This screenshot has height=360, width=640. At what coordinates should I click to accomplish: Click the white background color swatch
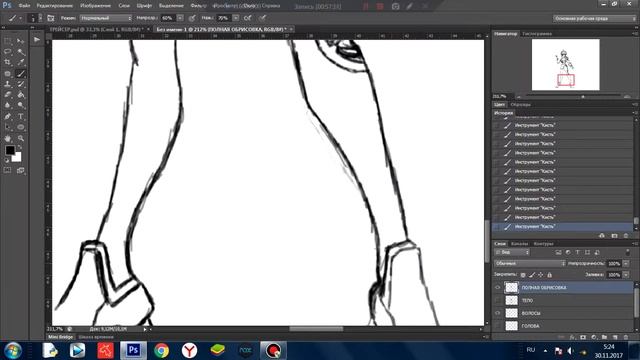pos(18,158)
